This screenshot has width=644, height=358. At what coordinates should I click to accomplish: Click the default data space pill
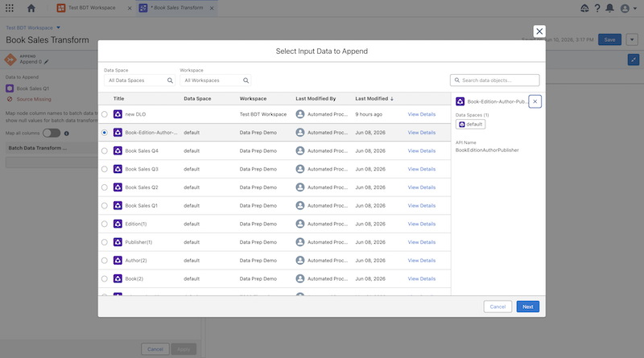click(x=470, y=125)
